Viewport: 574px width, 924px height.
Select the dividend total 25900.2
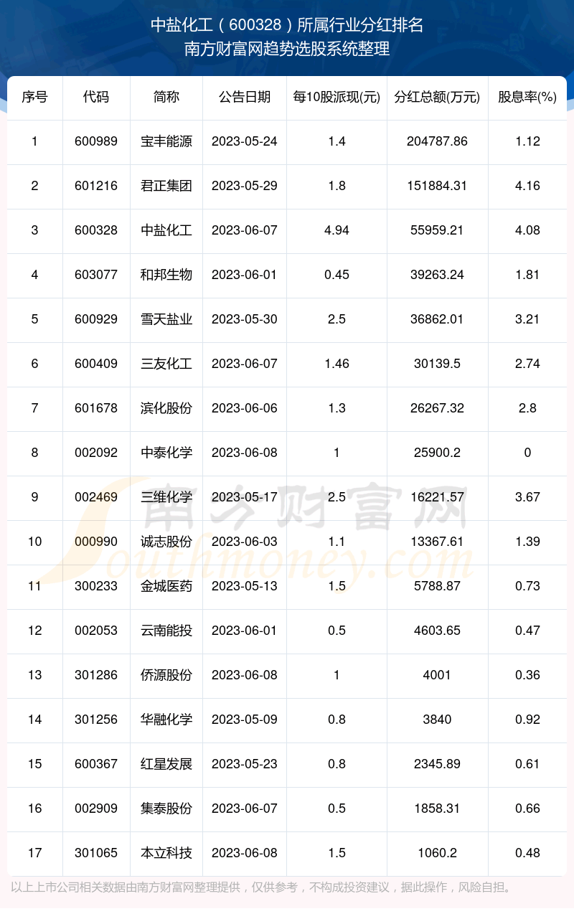tap(437, 453)
